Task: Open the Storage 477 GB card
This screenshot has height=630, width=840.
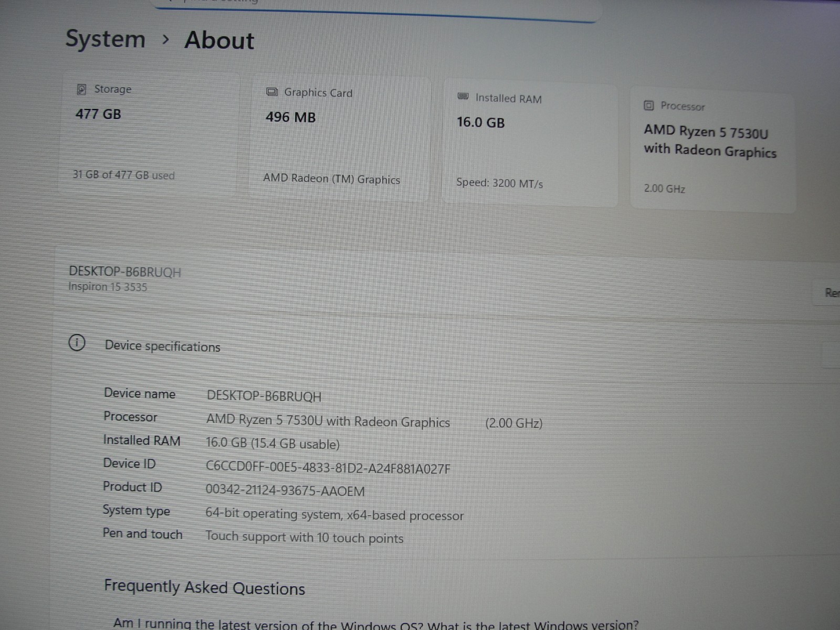Action: point(149,134)
